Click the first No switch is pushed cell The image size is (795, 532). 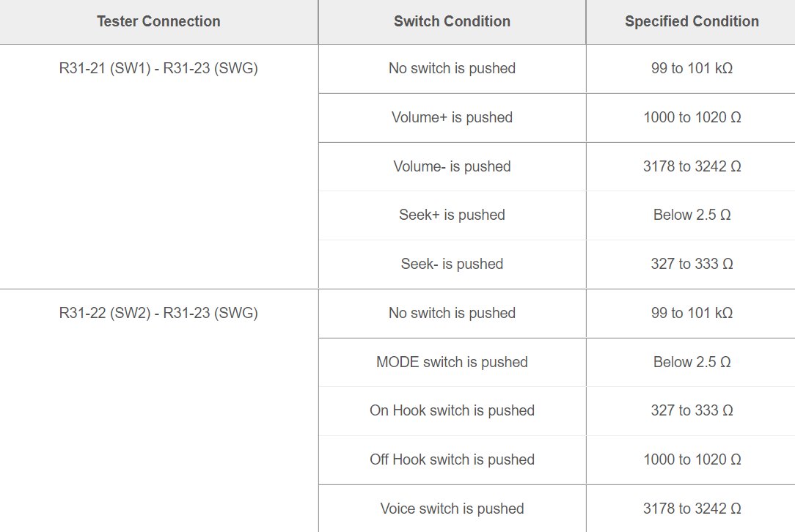[x=452, y=68]
